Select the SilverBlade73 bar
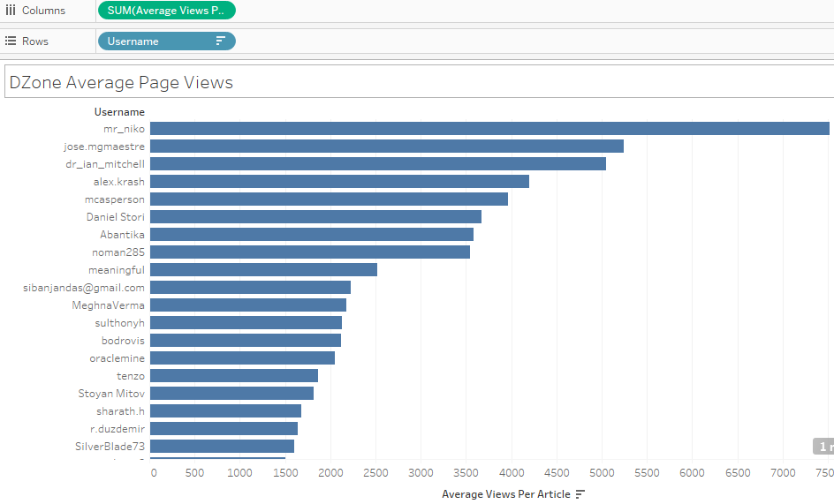This screenshot has width=834, height=504. [x=222, y=446]
